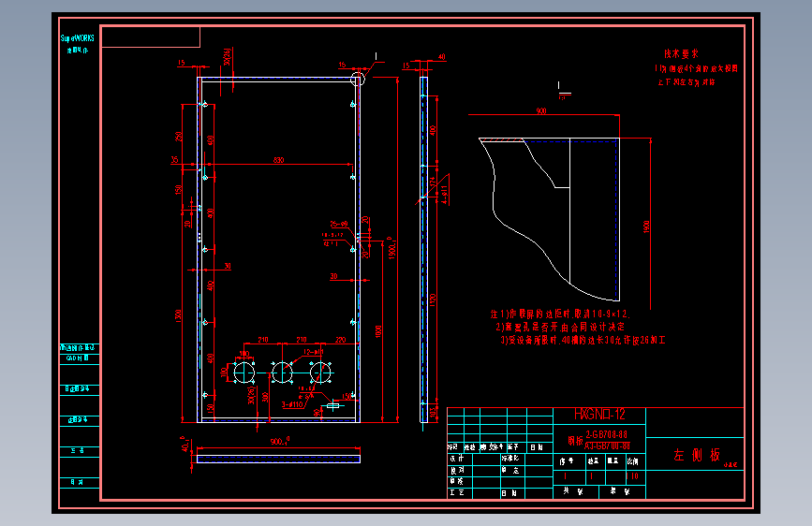
Task: Select the 300 vertical dimension below circles
Action: [x=265, y=397]
